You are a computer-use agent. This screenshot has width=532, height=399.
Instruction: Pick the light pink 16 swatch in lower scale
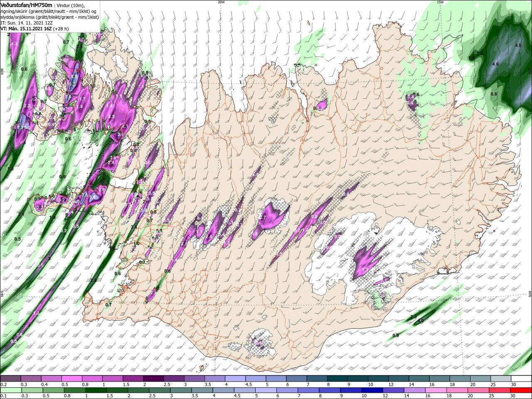(x=435, y=390)
